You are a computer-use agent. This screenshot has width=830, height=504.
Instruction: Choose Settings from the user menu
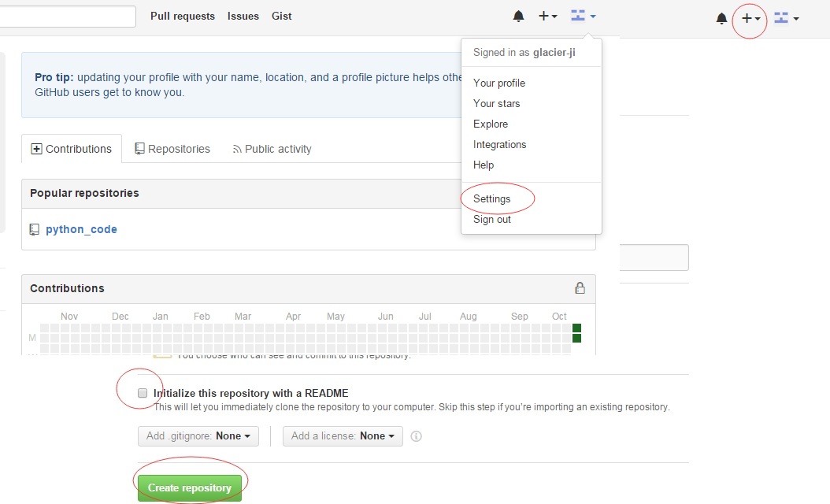coord(491,199)
